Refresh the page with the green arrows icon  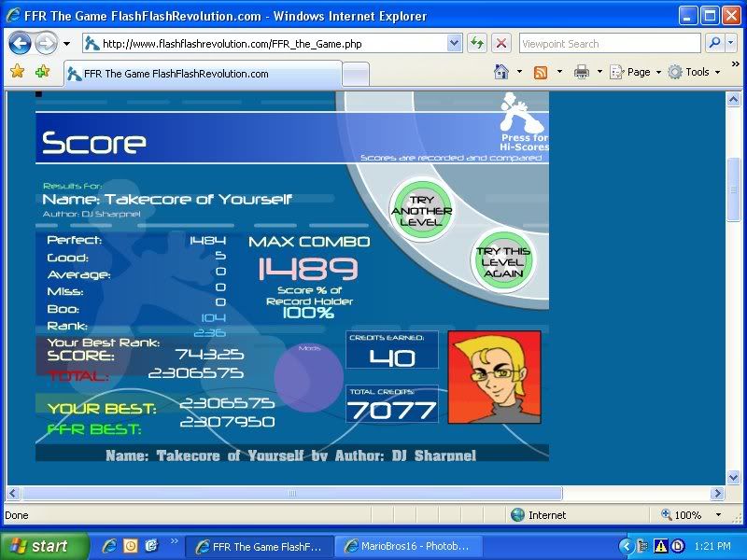tap(477, 43)
